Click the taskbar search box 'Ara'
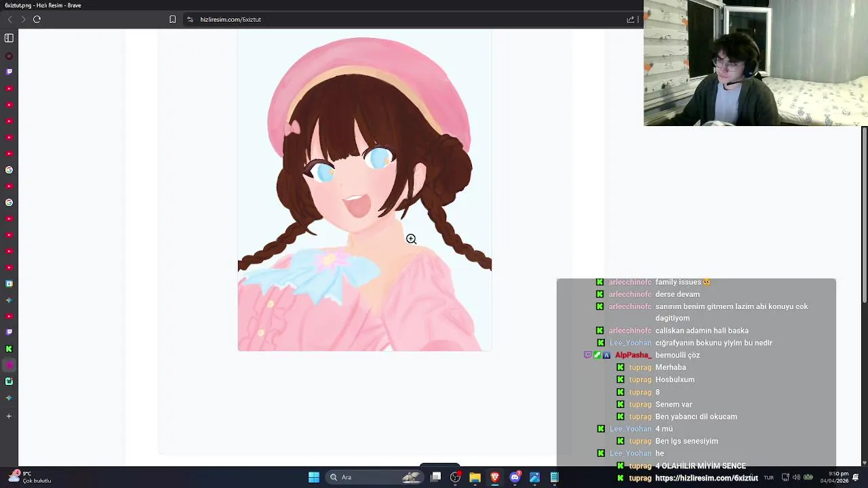 (375, 477)
